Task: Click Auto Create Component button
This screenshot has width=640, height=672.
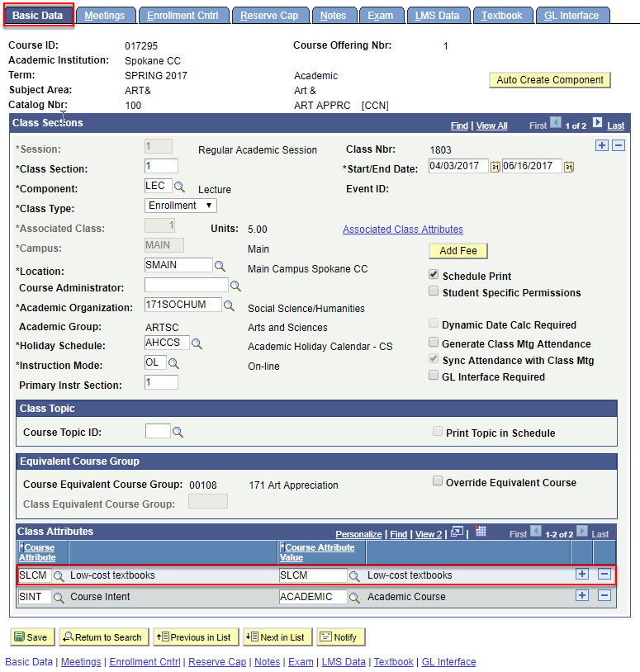Action: pyautogui.click(x=550, y=80)
